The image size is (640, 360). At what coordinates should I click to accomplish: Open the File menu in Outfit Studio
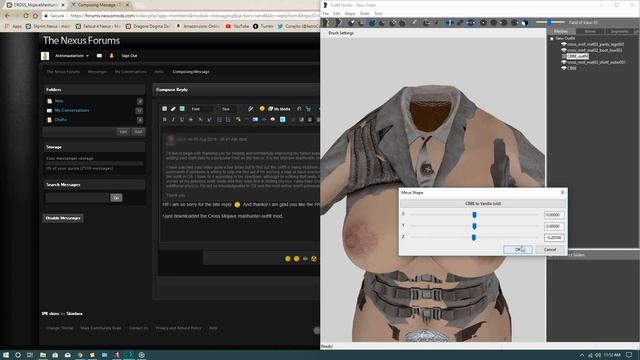pos(326,13)
